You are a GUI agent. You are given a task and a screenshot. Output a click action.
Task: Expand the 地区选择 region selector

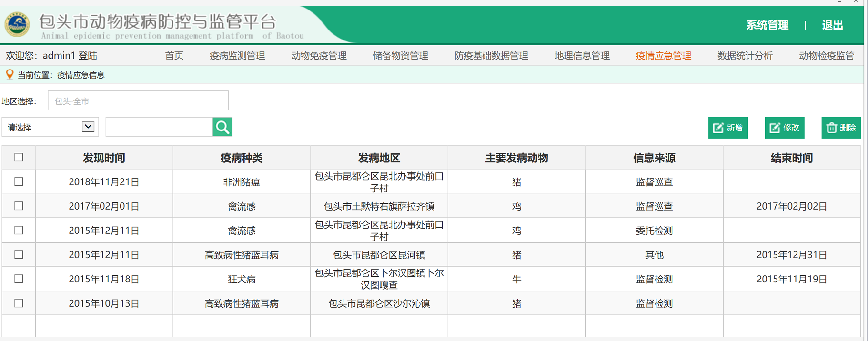[138, 101]
